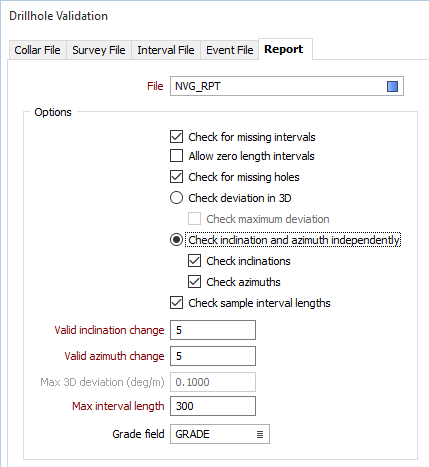
Task: Disable Check sample interval lengths
Action: tap(176, 303)
